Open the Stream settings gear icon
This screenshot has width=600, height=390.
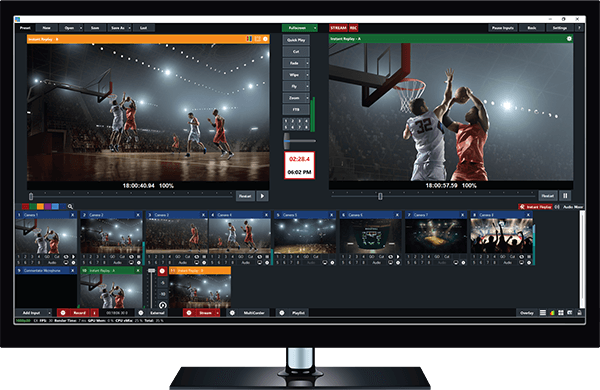pos(189,313)
